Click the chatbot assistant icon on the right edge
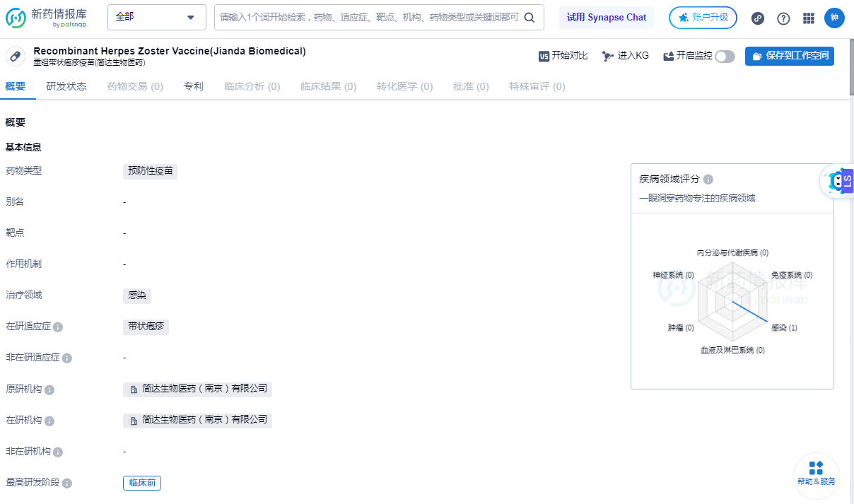Viewport: 854px width, 504px height. tap(837, 181)
